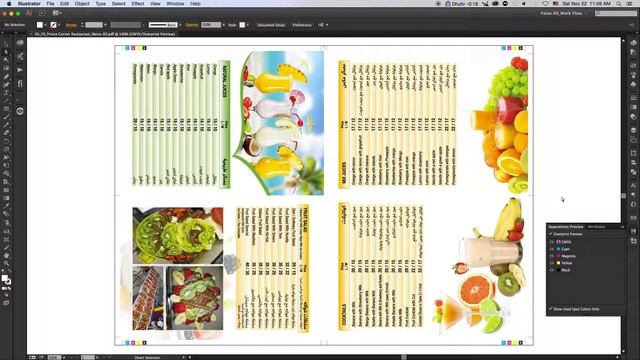Image resolution: width=640 pixels, height=360 pixels.
Task: Hide the Magenta separation eye
Action: (x=551, y=256)
